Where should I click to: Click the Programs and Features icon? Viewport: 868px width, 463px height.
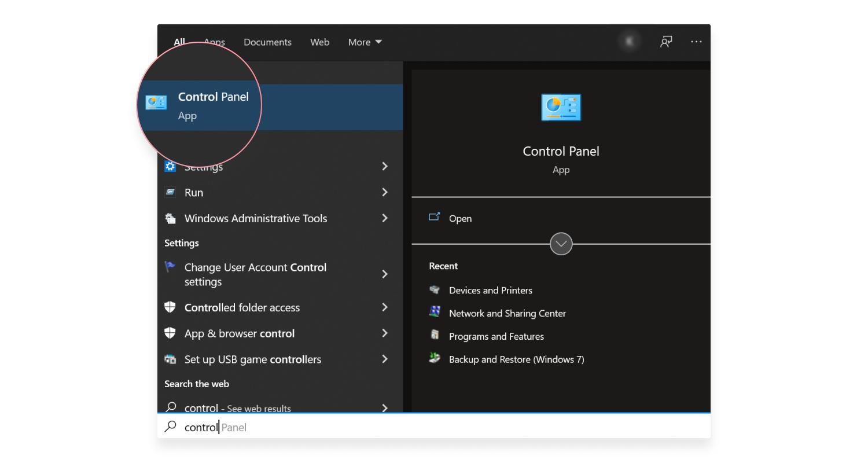pos(435,335)
